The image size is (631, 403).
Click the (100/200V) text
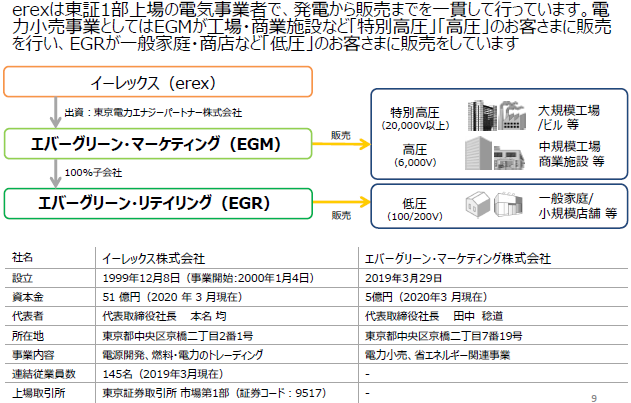coord(415,217)
